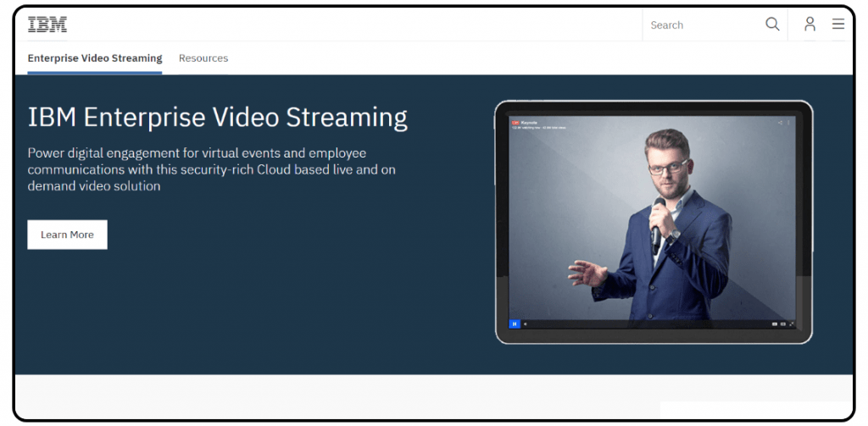The height and width of the screenshot is (426, 868).
Task: Click the share icon in video player
Action: pyautogui.click(x=780, y=122)
